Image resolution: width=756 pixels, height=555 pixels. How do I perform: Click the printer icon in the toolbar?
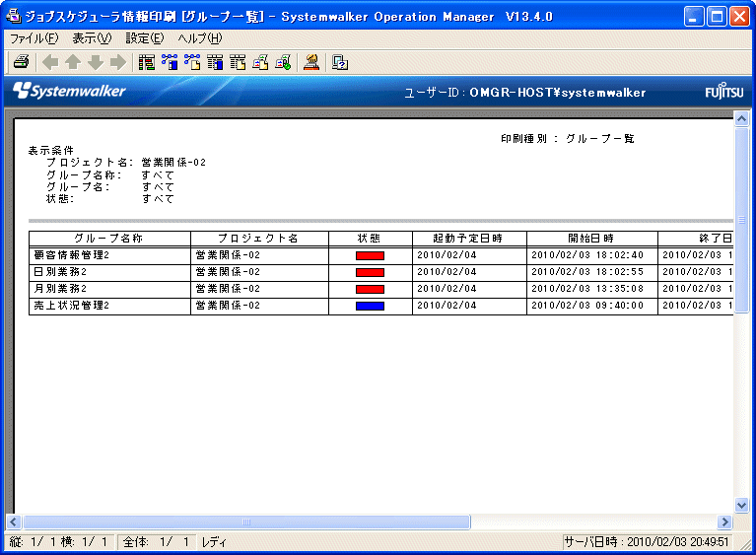click(x=21, y=62)
